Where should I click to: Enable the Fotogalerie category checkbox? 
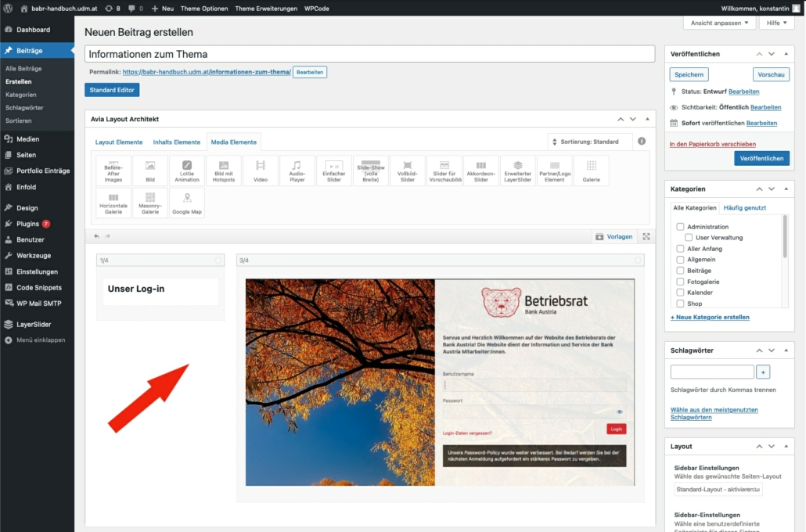680,282
